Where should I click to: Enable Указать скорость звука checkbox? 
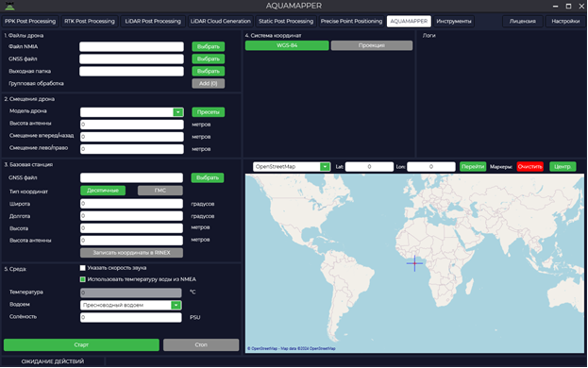(82, 268)
